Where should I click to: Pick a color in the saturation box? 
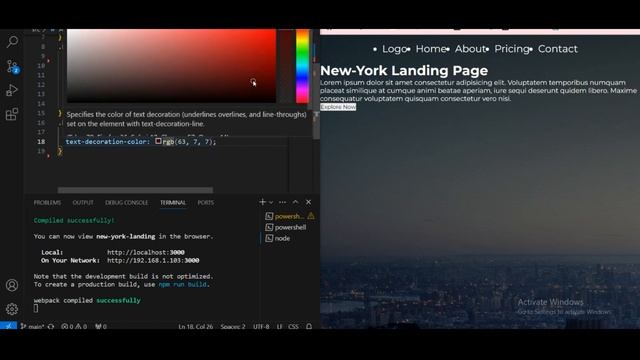pos(171,66)
